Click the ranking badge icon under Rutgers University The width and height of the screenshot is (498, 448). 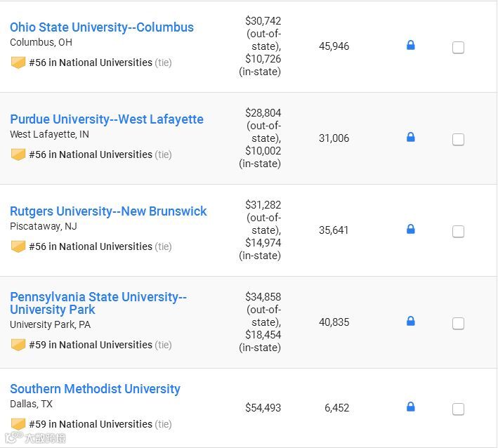pyautogui.click(x=18, y=246)
